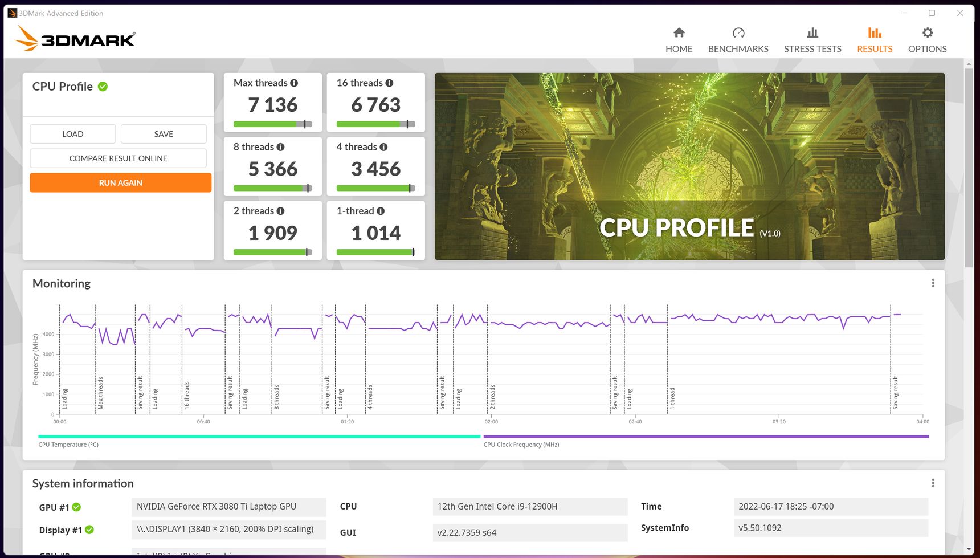Click the NVIDIA GeForce RTX 3080 Ti field
This screenshot has width=980, height=558.
229,507
